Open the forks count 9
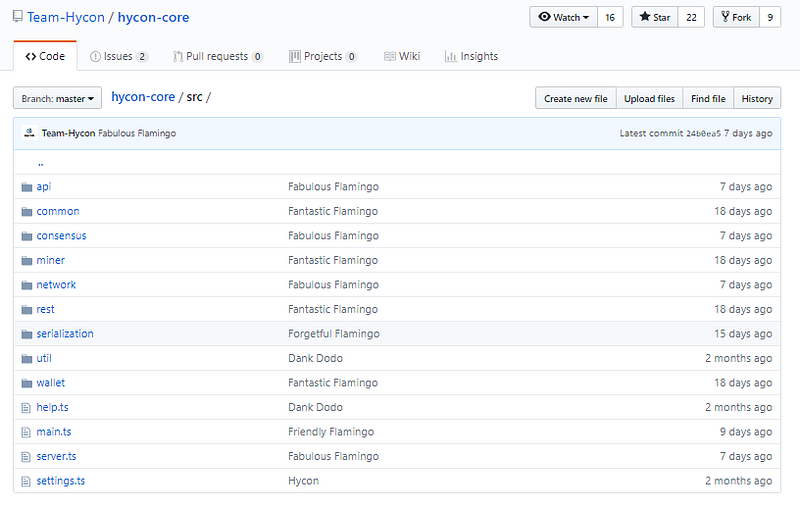800x515 pixels. tap(770, 17)
